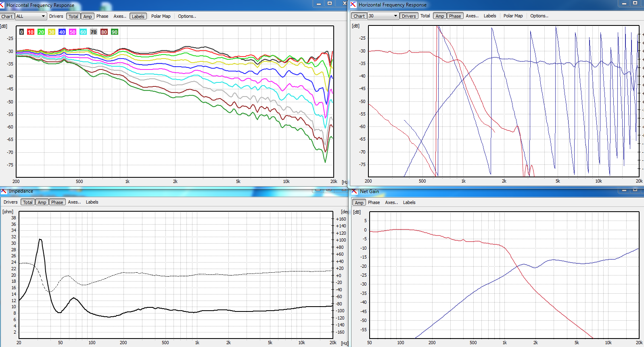Click inside the Net Gain chart plot area

504,275
